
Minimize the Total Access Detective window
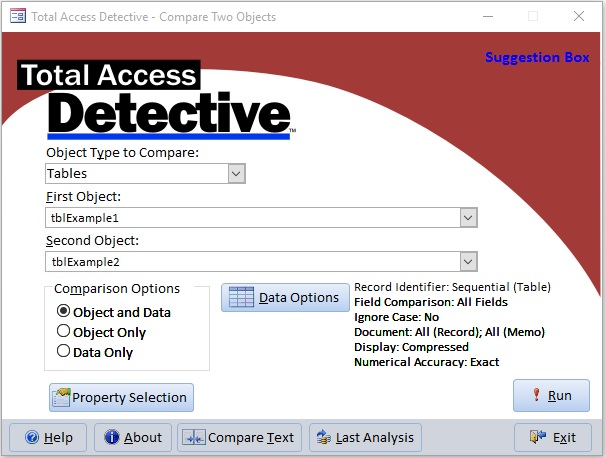click(488, 16)
